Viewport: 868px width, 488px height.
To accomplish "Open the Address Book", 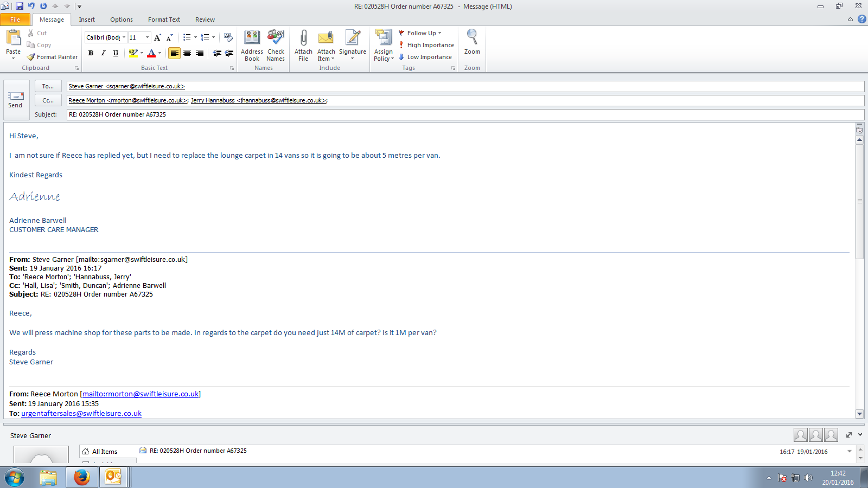I will pyautogui.click(x=252, y=38).
